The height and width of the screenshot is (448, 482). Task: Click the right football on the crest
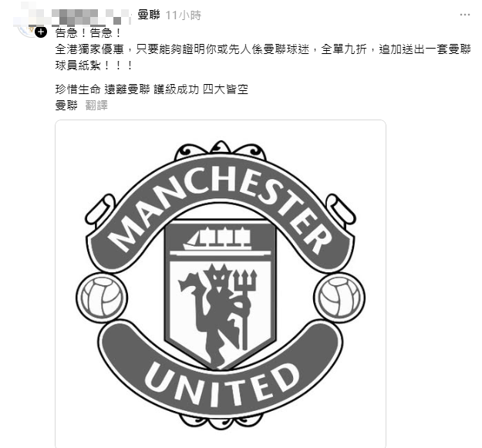339,298
